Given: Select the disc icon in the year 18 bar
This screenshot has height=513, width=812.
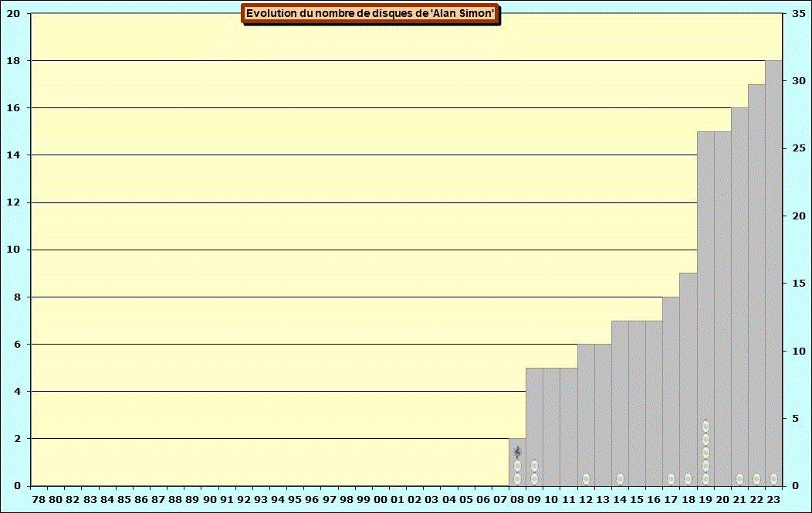Looking at the screenshot, I should (x=689, y=479).
